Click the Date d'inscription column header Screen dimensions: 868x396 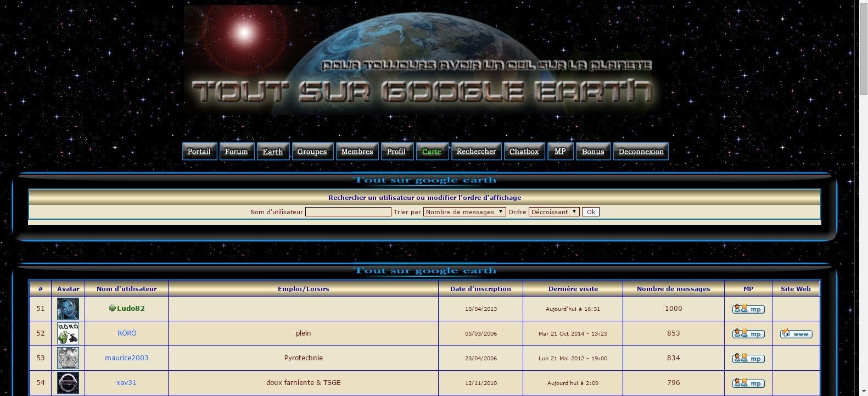tap(480, 288)
